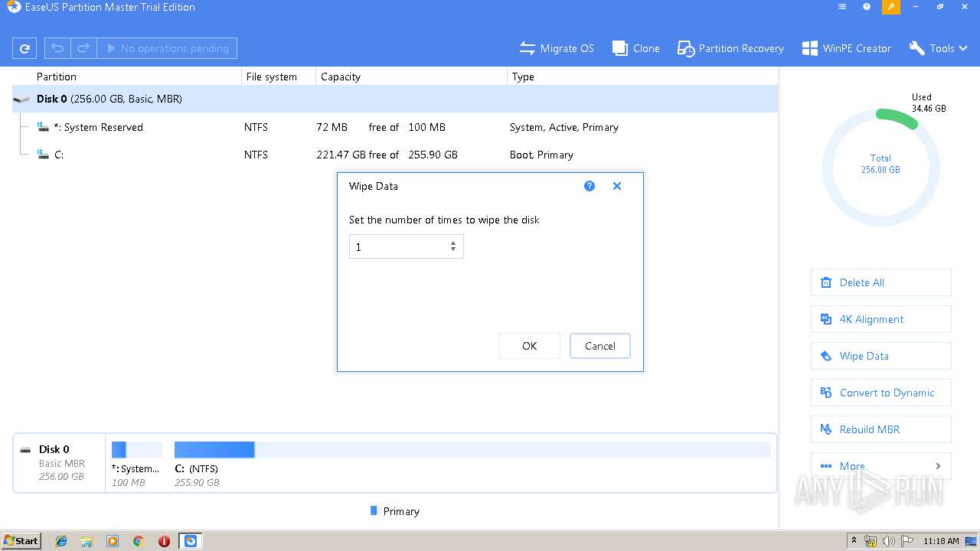Open Partition Recovery tool
The height and width of the screenshot is (551, 980).
tap(731, 48)
